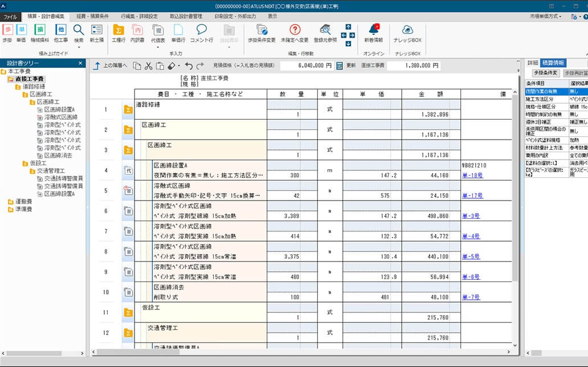The width and height of the screenshot is (588, 367).
Task: Add a コメント行 row
Action: tap(201, 33)
